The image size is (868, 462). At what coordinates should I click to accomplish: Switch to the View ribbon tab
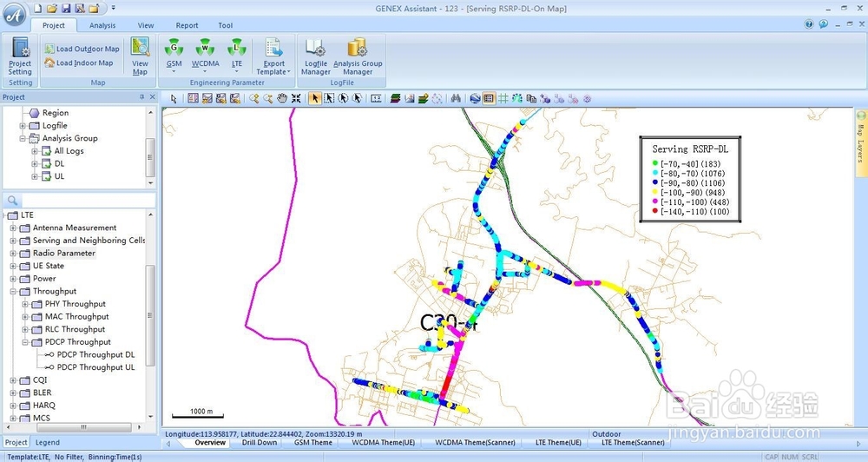pyautogui.click(x=146, y=25)
